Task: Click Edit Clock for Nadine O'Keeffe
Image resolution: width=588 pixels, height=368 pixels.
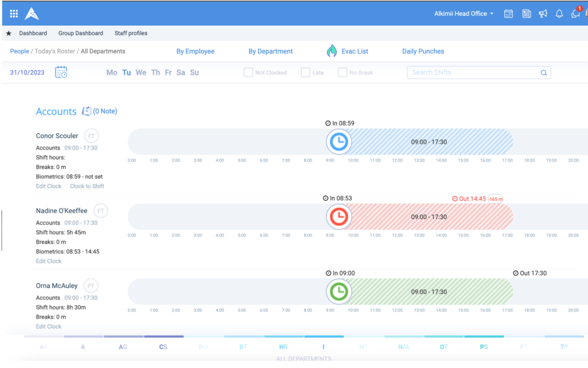Action: [49, 261]
